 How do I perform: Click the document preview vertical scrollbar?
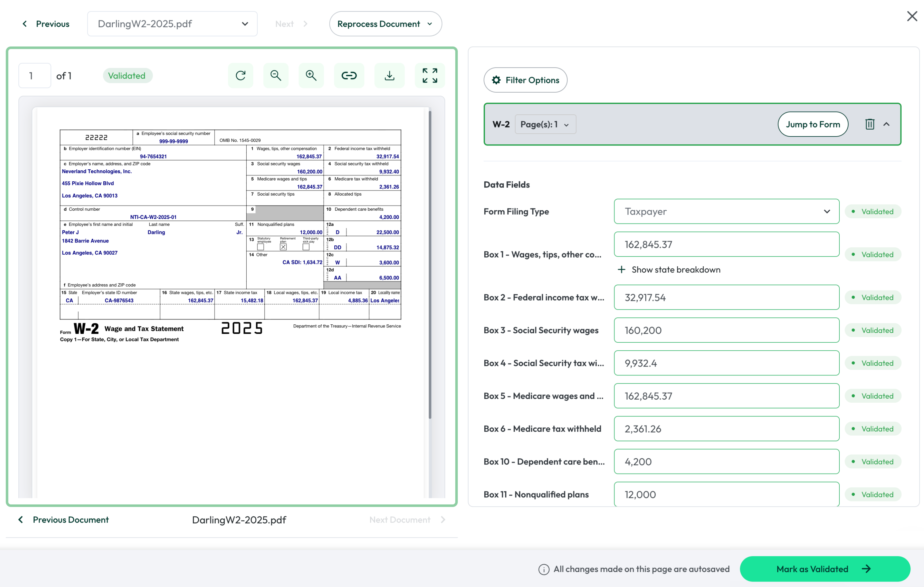click(430, 265)
